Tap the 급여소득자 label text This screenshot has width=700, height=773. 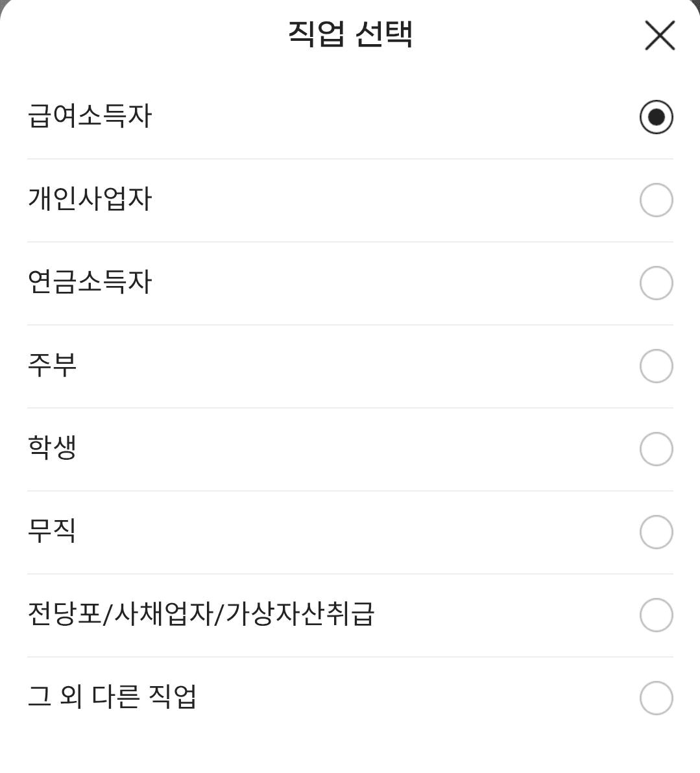90,117
